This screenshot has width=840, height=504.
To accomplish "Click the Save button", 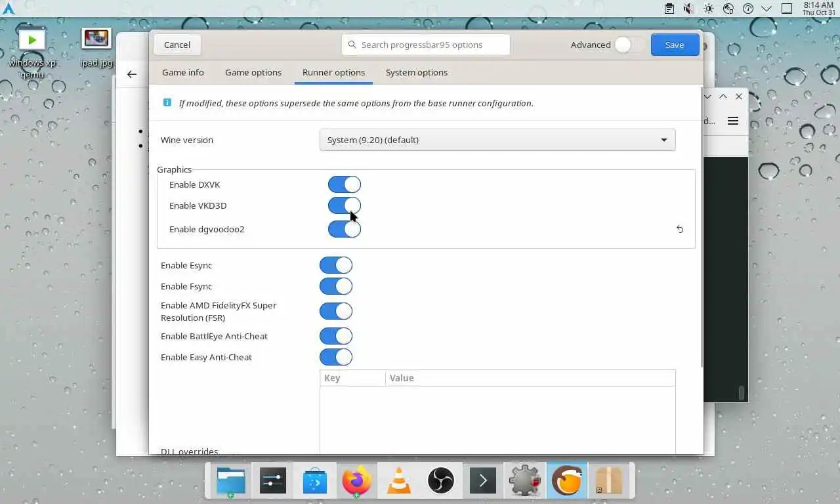I will coord(675,45).
